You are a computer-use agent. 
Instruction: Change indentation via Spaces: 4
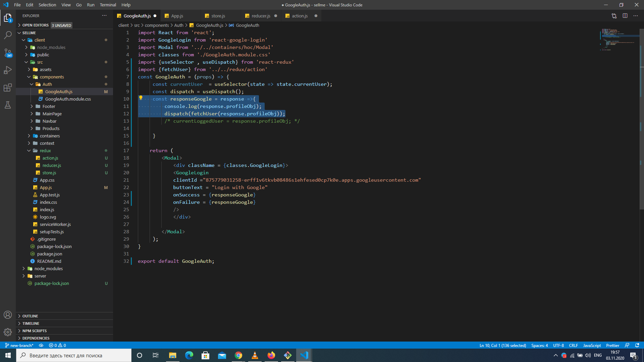[539, 345]
